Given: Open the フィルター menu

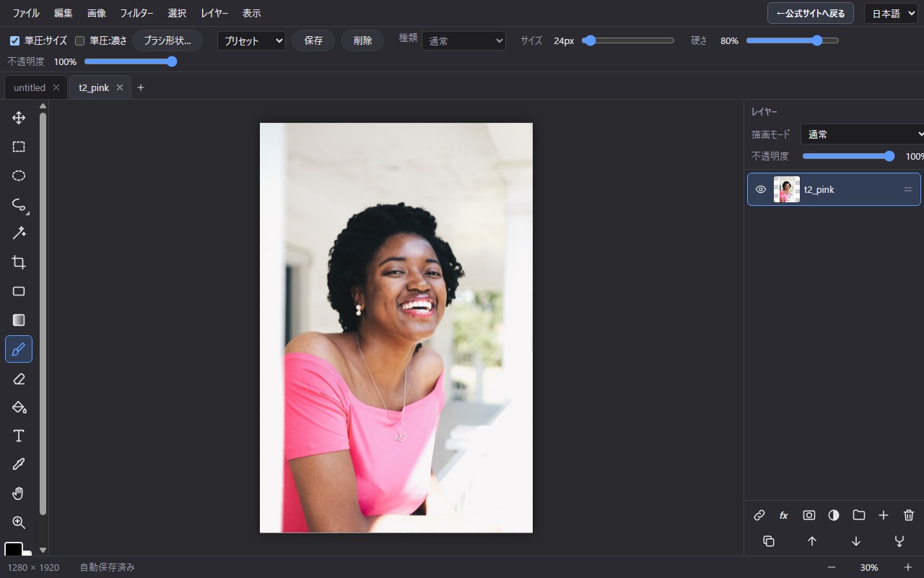Looking at the screenshot, I should coord(136,13).
